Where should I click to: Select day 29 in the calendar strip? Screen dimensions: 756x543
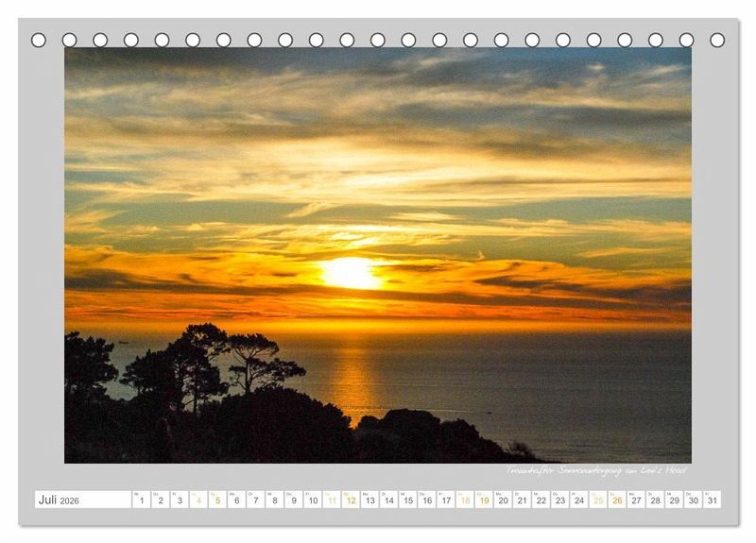674,500
